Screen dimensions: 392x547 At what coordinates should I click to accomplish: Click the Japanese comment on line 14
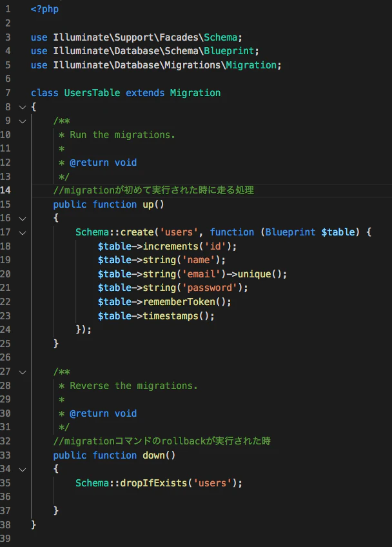[153, 190]
